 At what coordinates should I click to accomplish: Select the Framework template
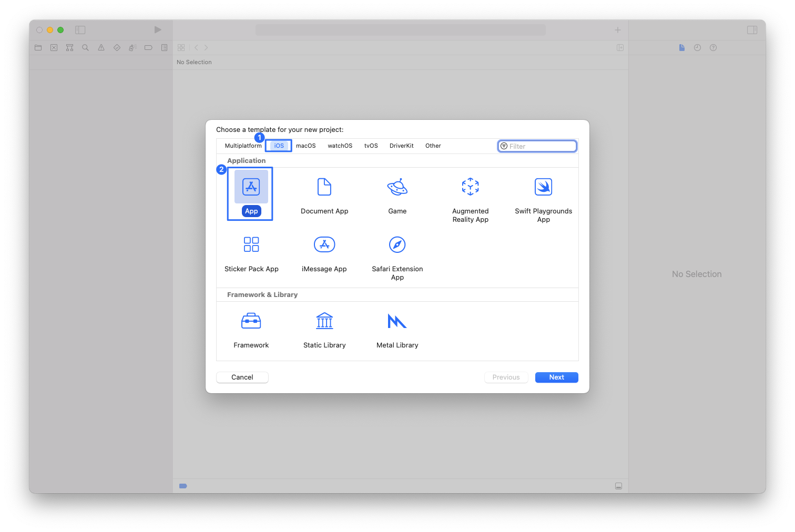point(251,330)
